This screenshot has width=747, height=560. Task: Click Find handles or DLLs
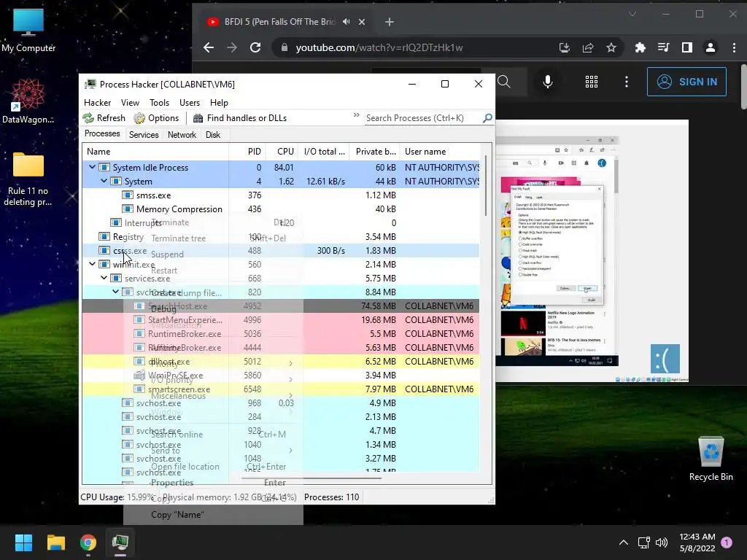point(239,118)
